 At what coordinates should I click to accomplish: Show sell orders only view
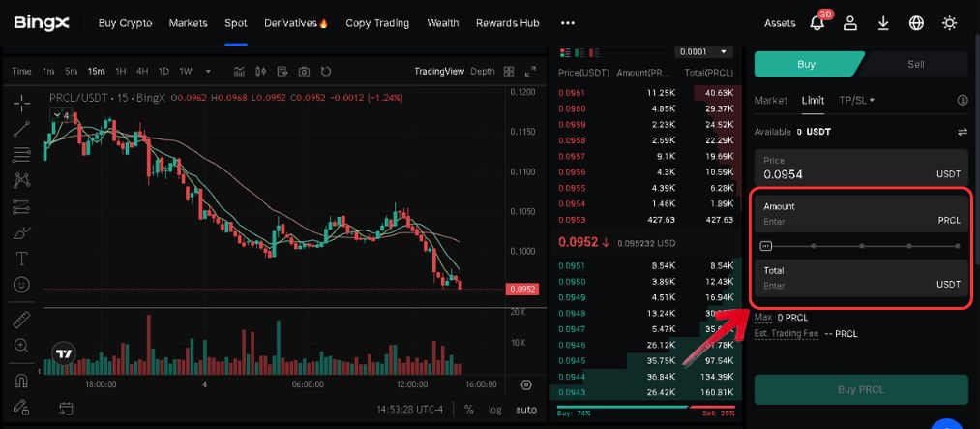coord(595,52)
